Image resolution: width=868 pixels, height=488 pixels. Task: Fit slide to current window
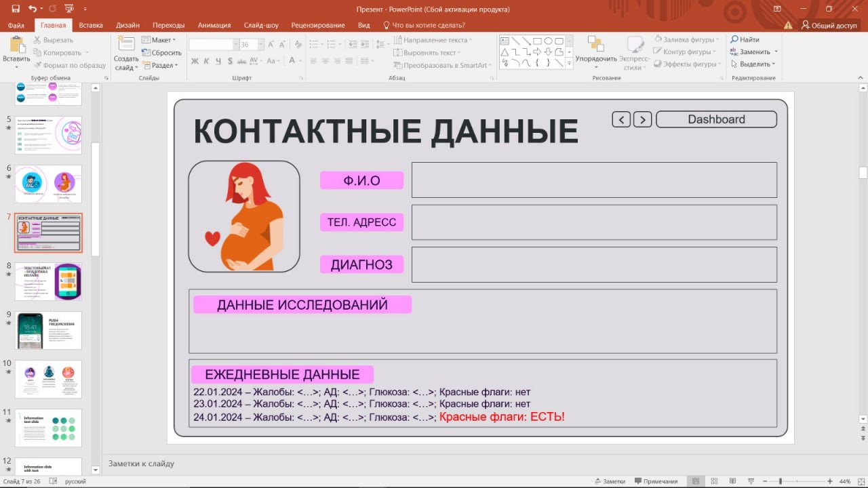tap(861, 481)
